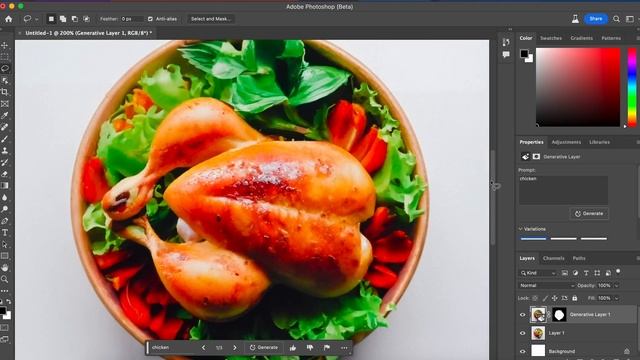Hide the Generative Layer 1 layer
The image size is (640, 360).
(x=522, y=315)
